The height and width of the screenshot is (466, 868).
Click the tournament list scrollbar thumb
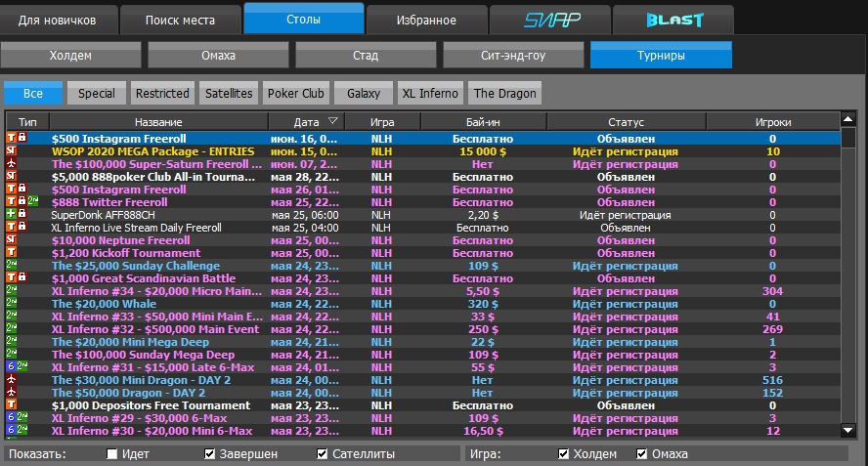click(848, 137)
